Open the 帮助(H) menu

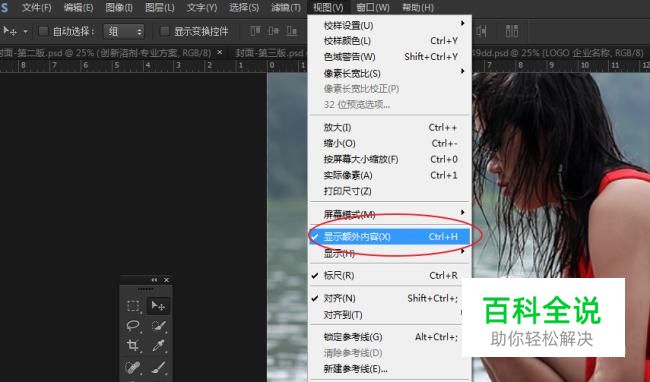tap(418, 7)
